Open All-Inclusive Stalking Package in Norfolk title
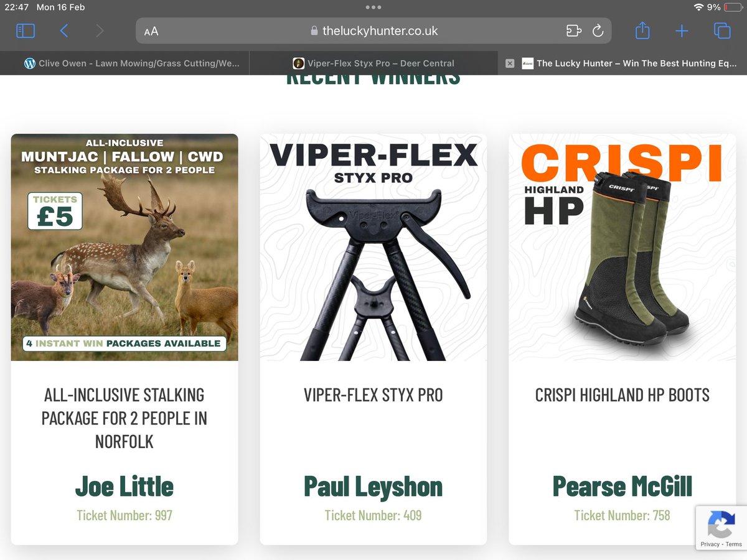 125,418
